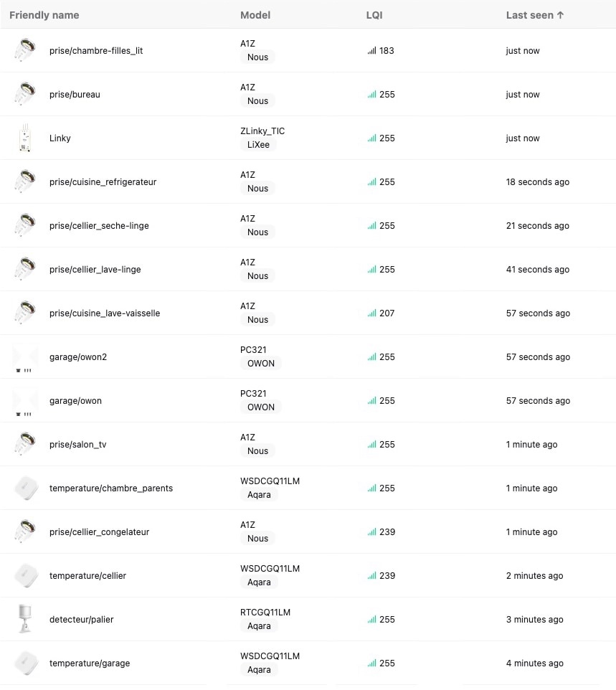Click the Aqara badge for temperature/cellier
Screen dimensions: 616x690
(259, 582)
